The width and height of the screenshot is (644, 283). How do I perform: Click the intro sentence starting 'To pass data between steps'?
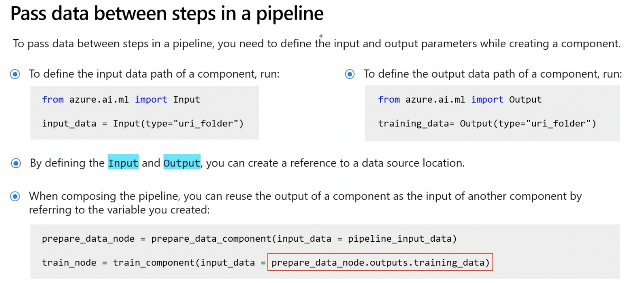pos(316,44)
